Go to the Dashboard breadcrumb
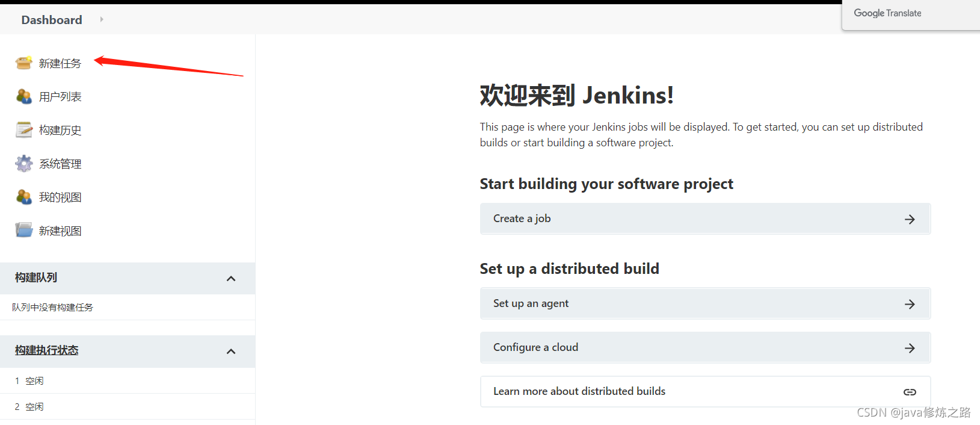The image size is (980, 425). 52,20
